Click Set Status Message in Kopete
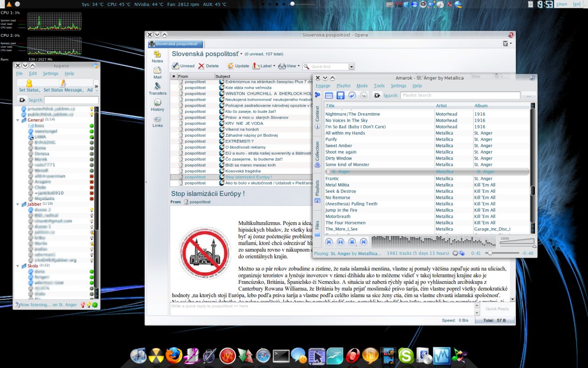This screenshot has width=588, height=368. click(62, 86)
